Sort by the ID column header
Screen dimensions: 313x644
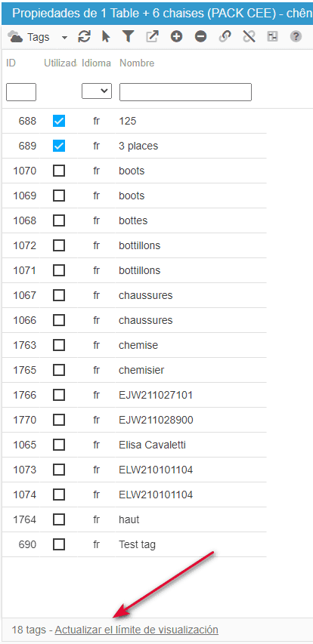point(11,63)
